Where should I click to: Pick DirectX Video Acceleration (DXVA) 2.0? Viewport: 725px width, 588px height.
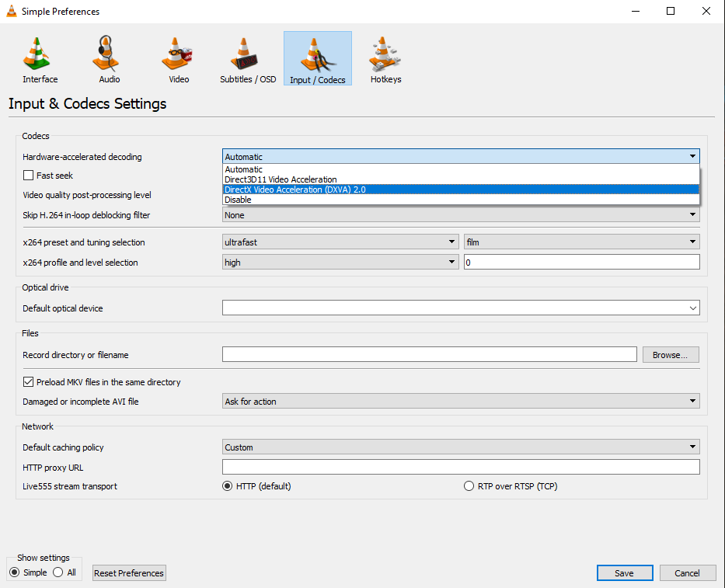click(x=461, y=190)
